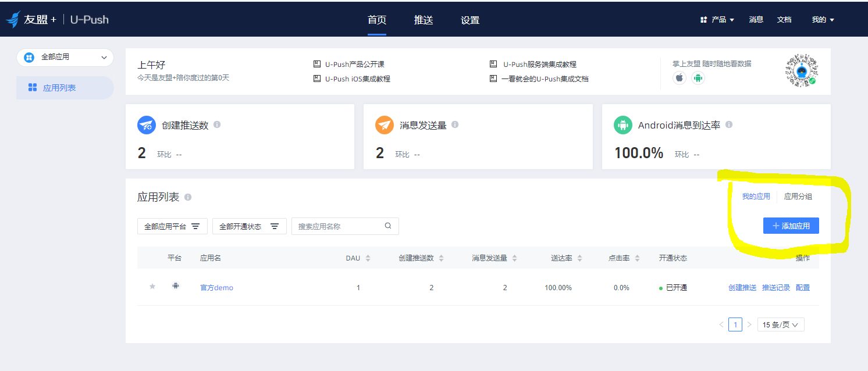Screen dimensions: 868x371
Task: Open the 全部应用 selector dropdown
Action: (x=65, y=57)
